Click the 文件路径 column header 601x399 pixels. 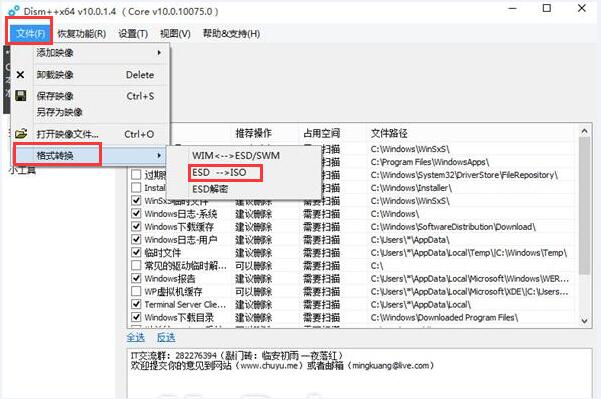coord(389,133)
